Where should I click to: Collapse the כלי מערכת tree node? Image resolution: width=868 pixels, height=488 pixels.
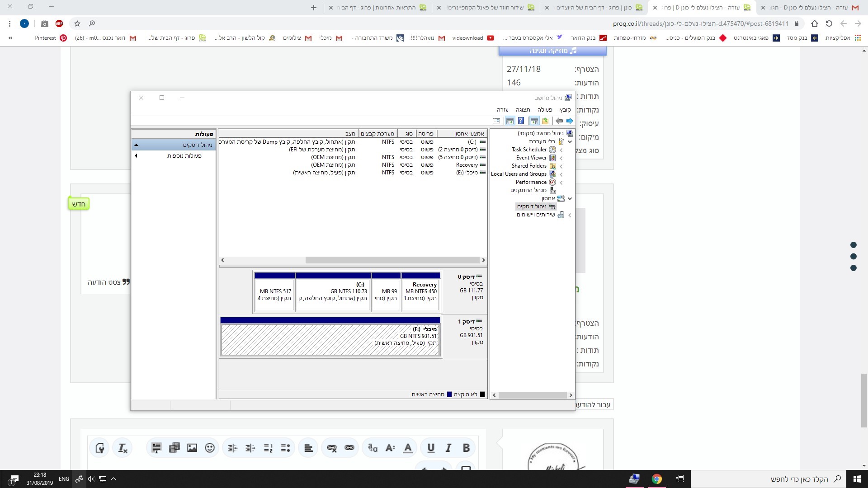[x=570, y=142]
